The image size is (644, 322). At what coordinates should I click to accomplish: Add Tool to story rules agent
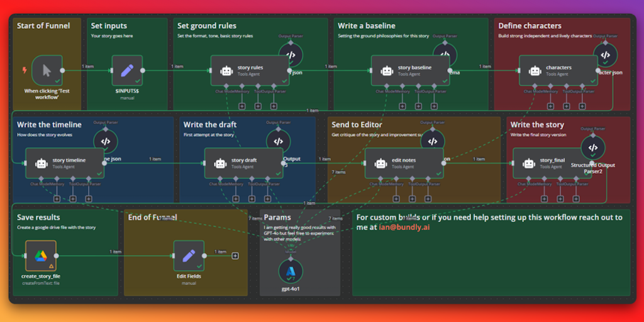(258, 106)
